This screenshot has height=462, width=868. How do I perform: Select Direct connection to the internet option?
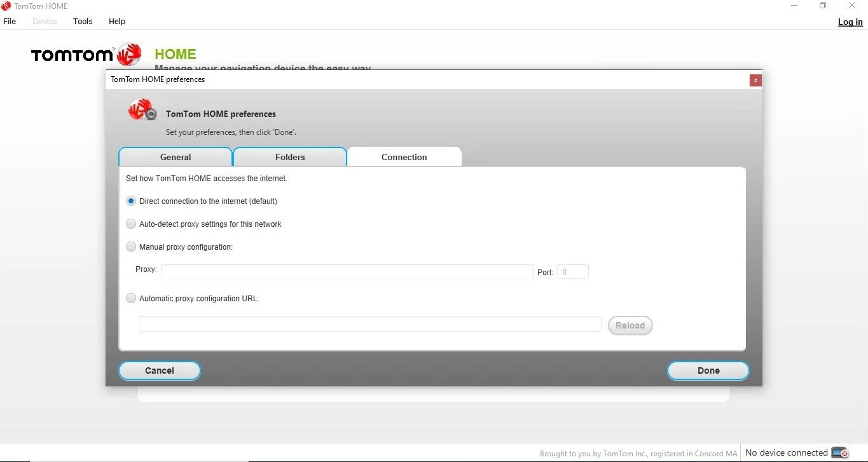[131, 201]
